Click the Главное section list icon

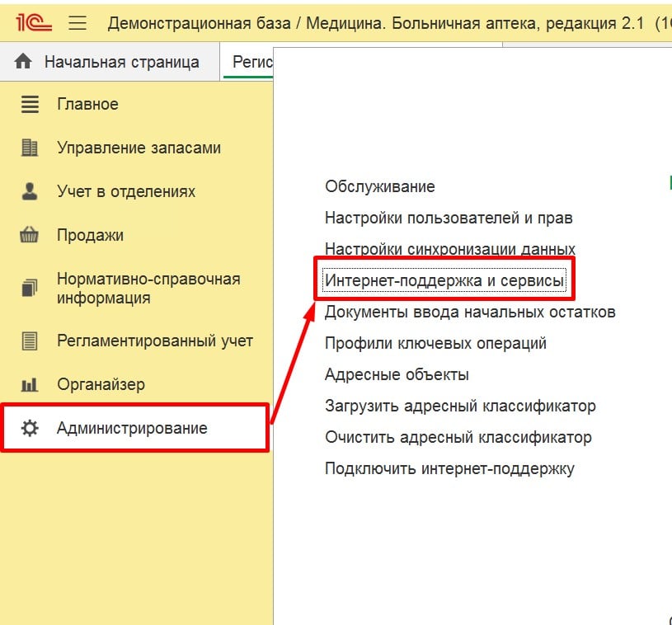tap(30, 105)
